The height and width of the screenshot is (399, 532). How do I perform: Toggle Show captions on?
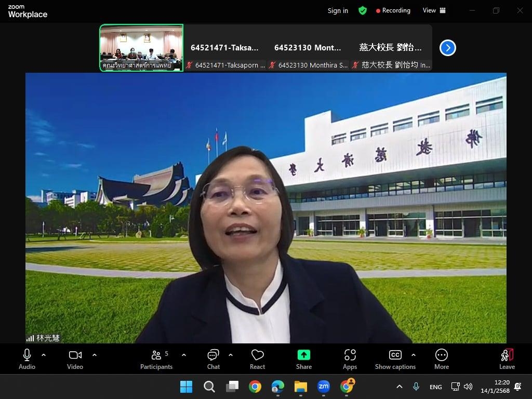395,359
